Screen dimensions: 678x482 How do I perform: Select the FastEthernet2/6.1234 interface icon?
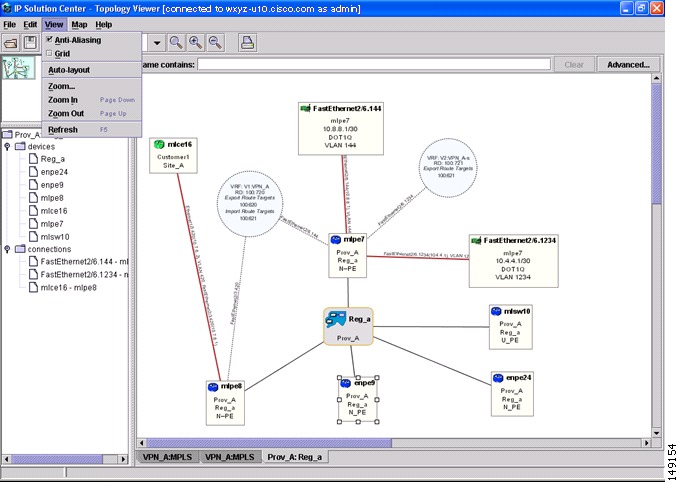476,240
